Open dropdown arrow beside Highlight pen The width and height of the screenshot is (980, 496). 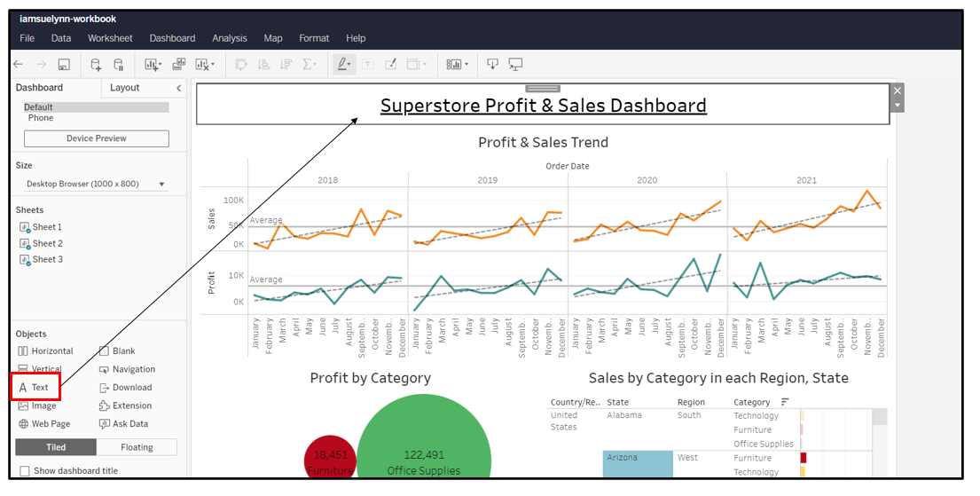(x=349, y=65)
